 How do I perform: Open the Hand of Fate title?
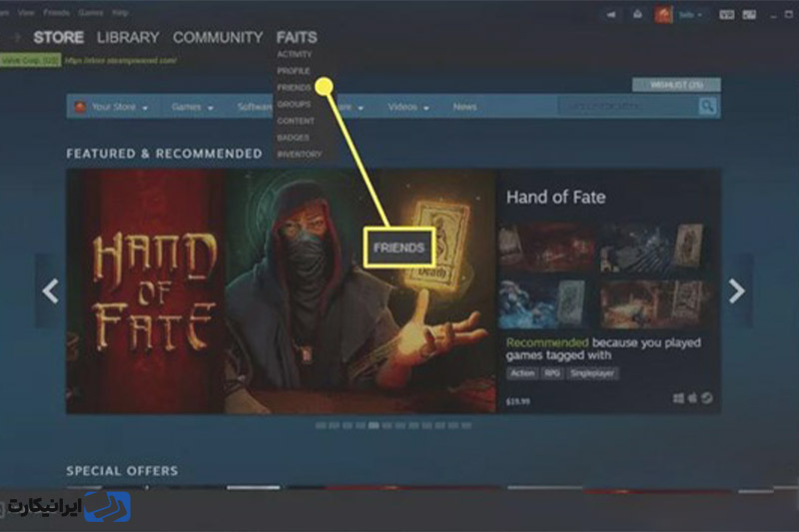(x=556, y=197)
